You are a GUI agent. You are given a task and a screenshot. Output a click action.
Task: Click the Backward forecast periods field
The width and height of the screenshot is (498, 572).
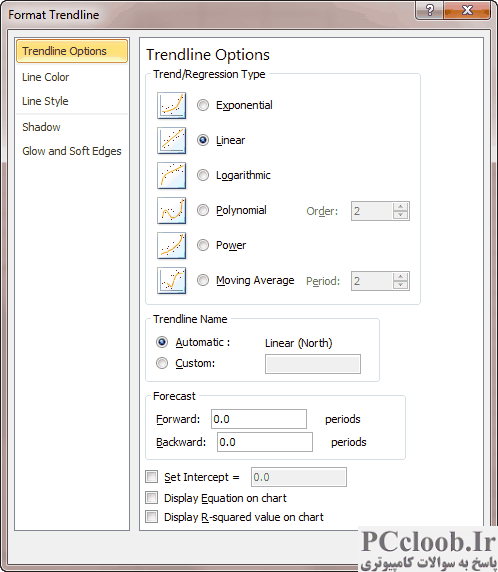pyautogui.click(x=265, y=442)
